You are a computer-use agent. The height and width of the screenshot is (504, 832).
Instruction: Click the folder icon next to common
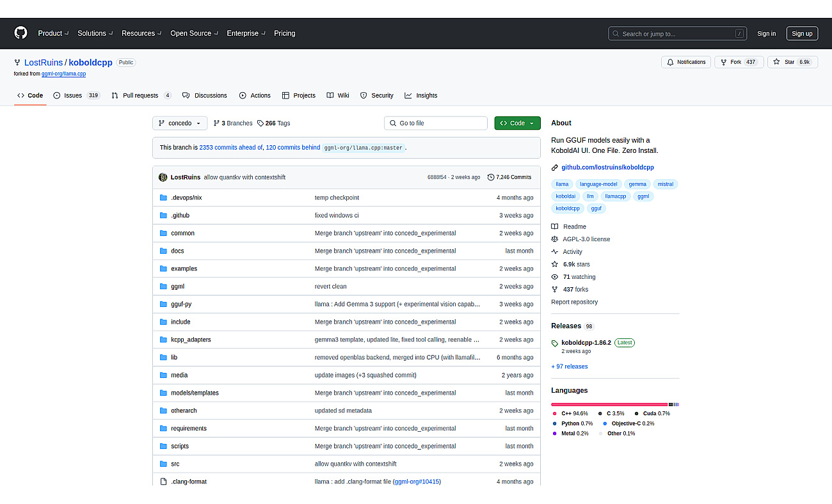163,233
